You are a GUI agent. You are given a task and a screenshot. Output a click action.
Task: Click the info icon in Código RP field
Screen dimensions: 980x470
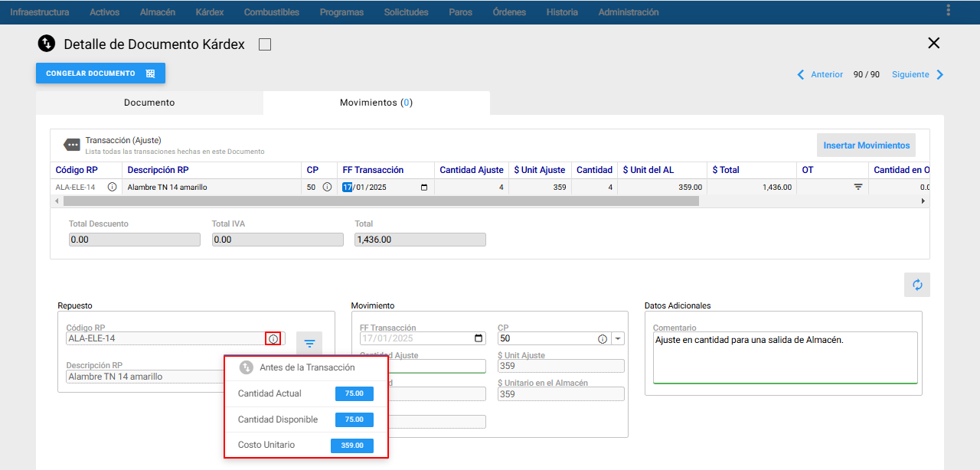[x=273, y=338]
